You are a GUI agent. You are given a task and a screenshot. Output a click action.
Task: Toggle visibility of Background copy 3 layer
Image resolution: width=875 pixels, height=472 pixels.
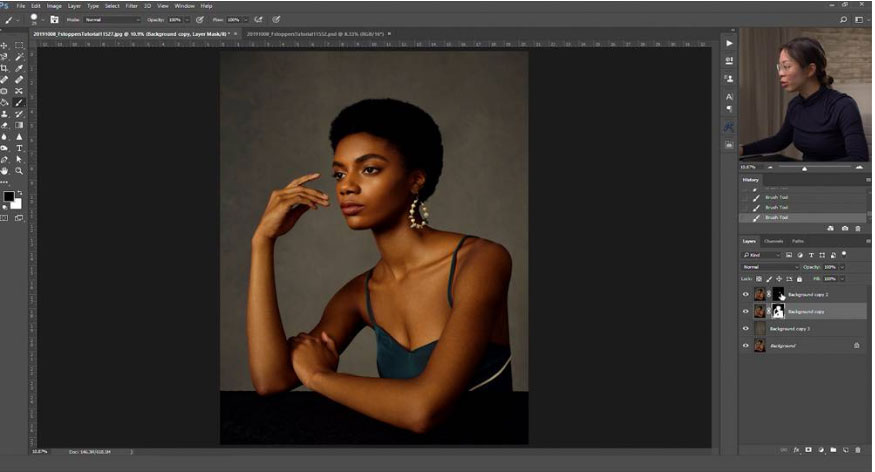click(746, 328)
